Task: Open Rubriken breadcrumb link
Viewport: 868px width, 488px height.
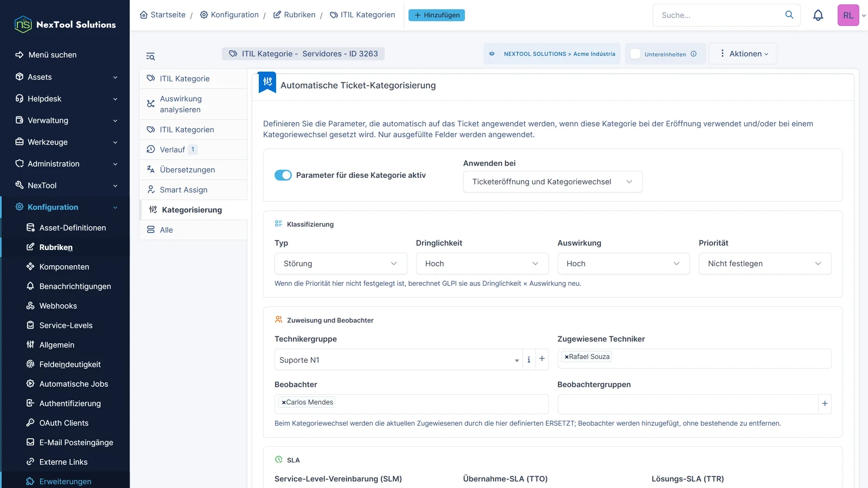Action: pyautogui.click(x=294, y=15)
